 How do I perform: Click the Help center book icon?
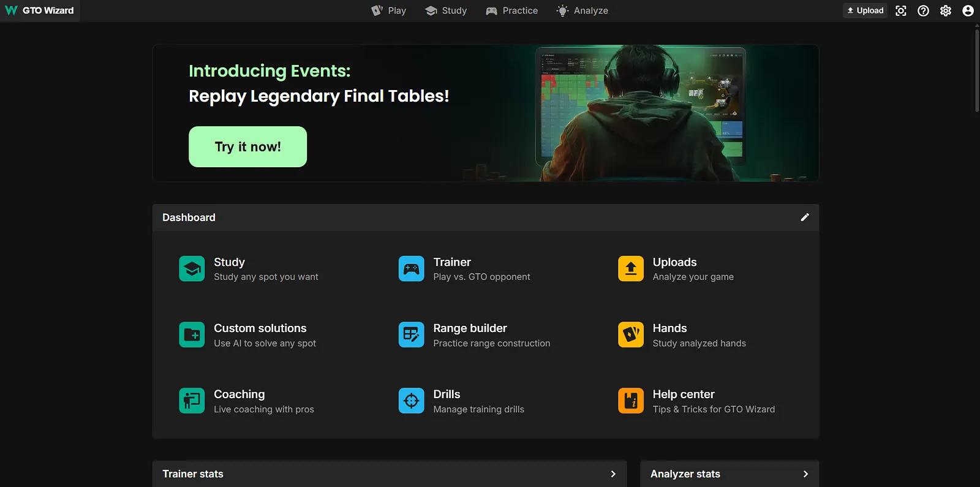tap(630, 401)
